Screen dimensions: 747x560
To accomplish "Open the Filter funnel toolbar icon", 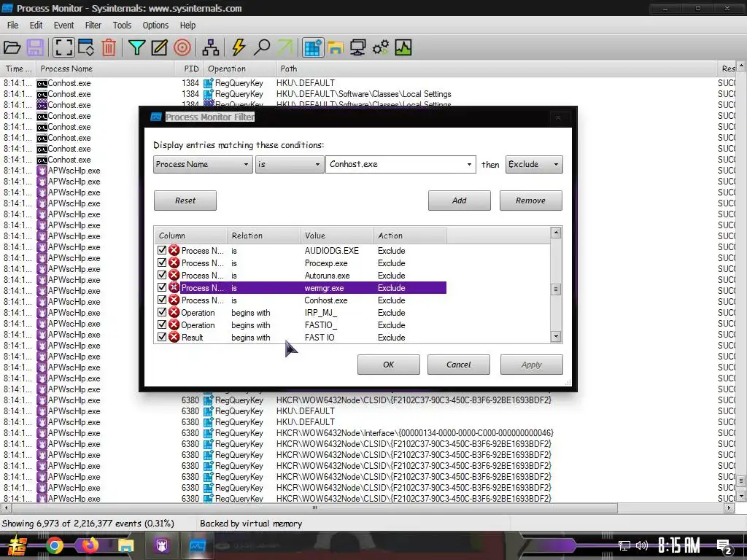I will pos(136,47).
